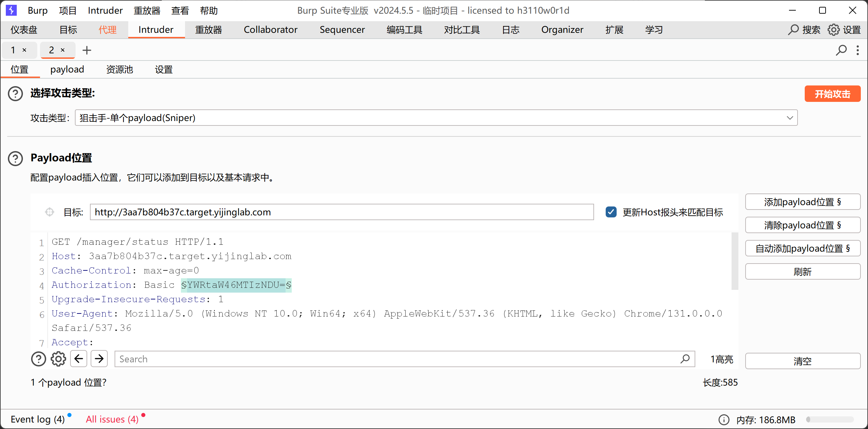Click the Cache-Control header line

[125, 271]
